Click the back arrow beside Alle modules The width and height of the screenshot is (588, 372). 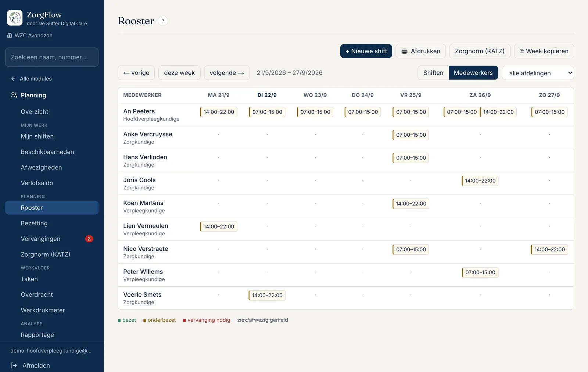click(13, 79)
